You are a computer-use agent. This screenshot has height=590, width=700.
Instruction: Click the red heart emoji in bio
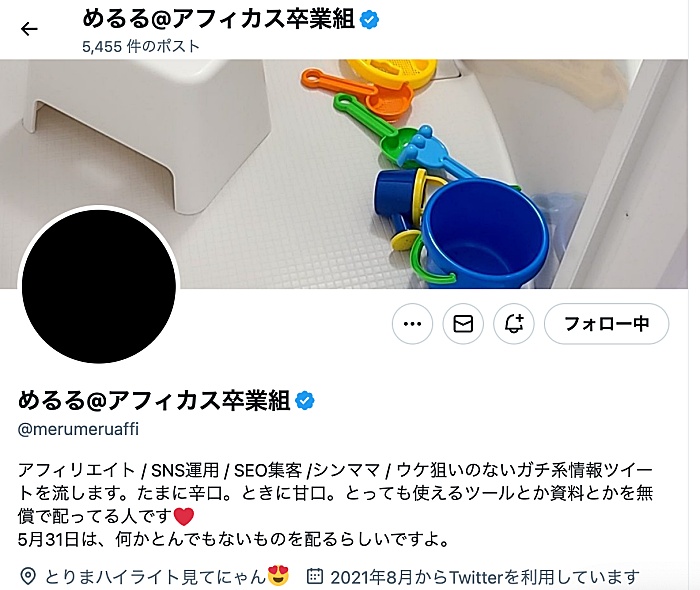pos(183,516)
